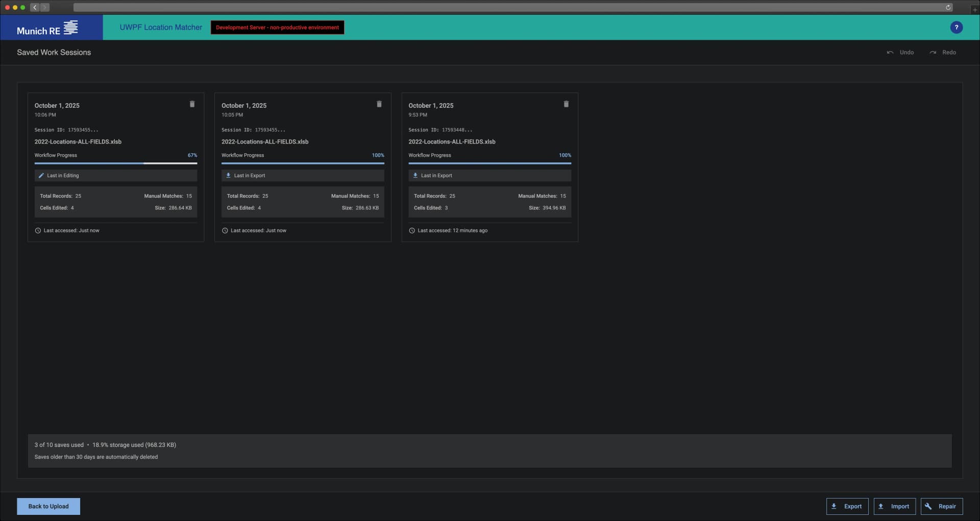Click Size: 286.63 KB text
The width and height of the screenshot is (980, 521).
360,208
